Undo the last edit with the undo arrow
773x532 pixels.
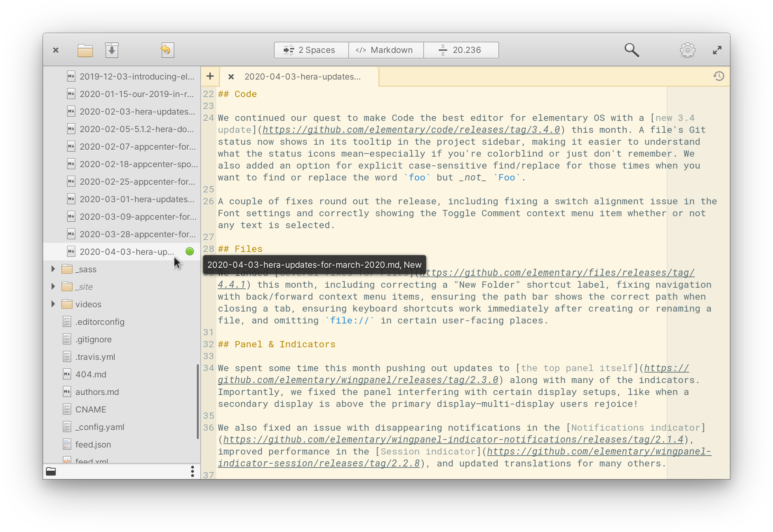167,50
